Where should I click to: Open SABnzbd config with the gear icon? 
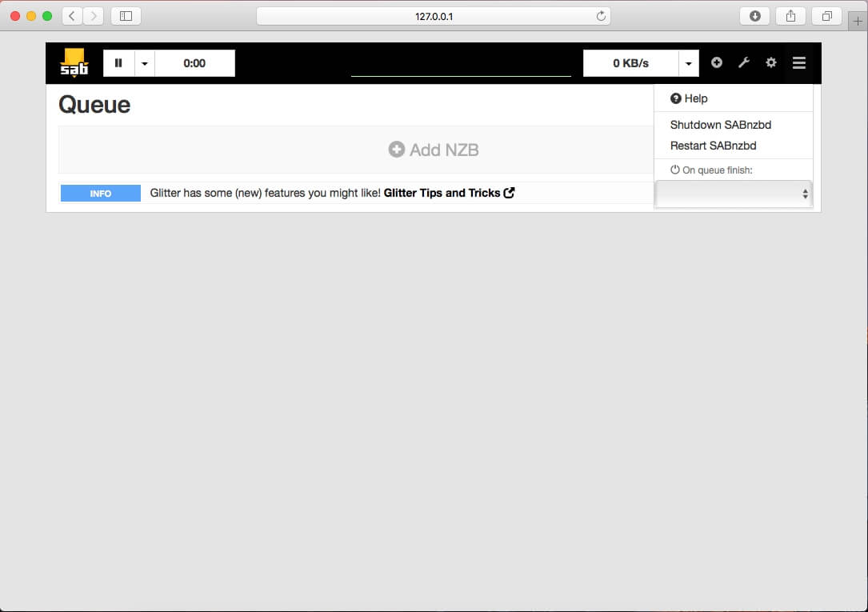pyautogui.click(x=771, y=62)
